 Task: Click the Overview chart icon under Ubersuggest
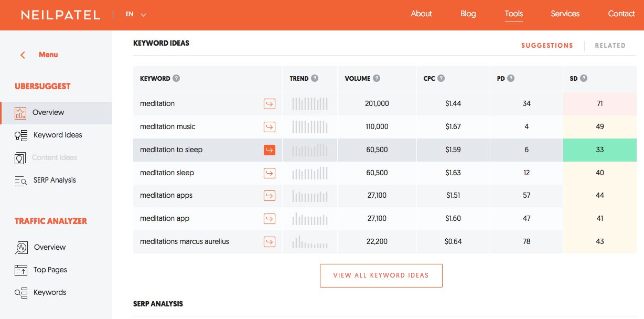tap(20, 113)
